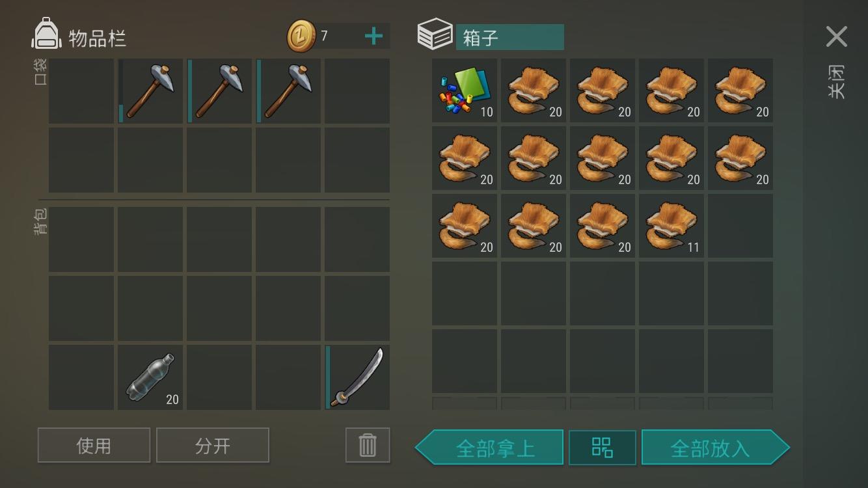Screen dimensions: 868x488
Task: Click the box storage icon beside 箱子
Action: click(435, 34)
